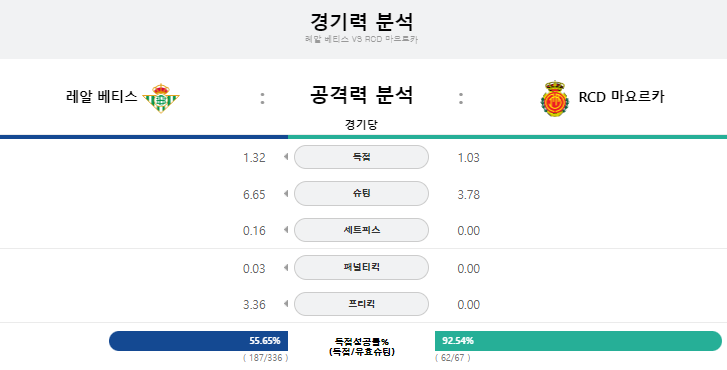The width and height of the screenshot is (727, 370).
Task: Click the green 92.54% success rate bar
Action: (578, 341)
